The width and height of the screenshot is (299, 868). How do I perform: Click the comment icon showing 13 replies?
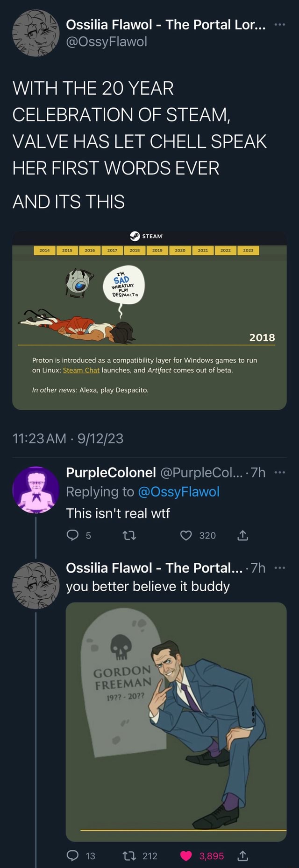tap(72, 855)
